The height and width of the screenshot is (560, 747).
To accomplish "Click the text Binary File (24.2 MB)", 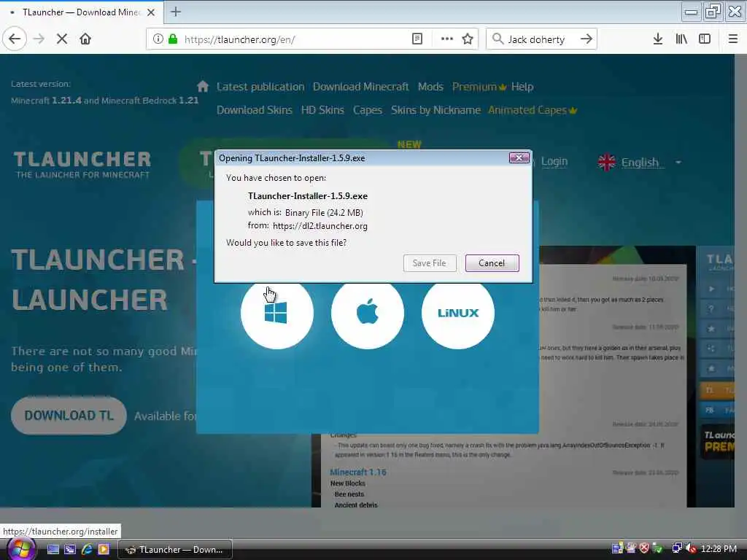I will coord(324,212).
